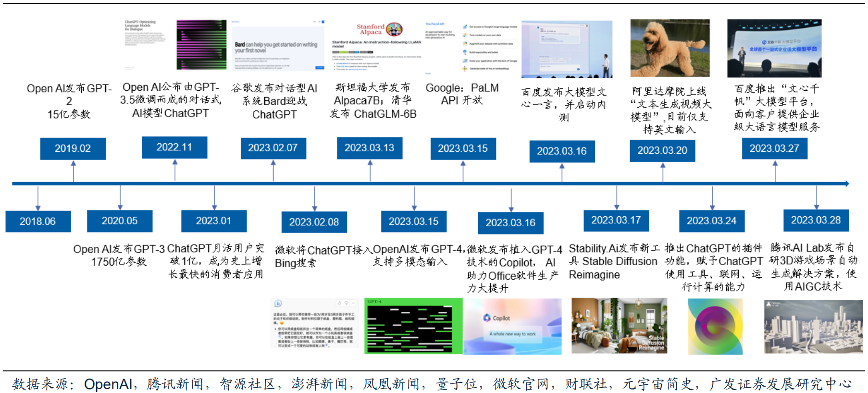Open the fluffy dog image
The image size is (868, 393).
click(x=670, y=48)
